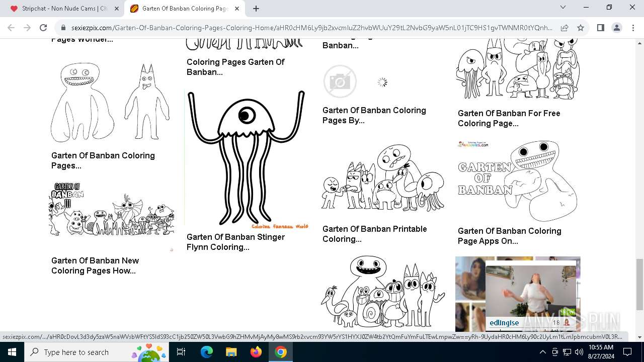Open a new browser tab
The height and width of the screenshot is (362, 644).
coord(256,9)
